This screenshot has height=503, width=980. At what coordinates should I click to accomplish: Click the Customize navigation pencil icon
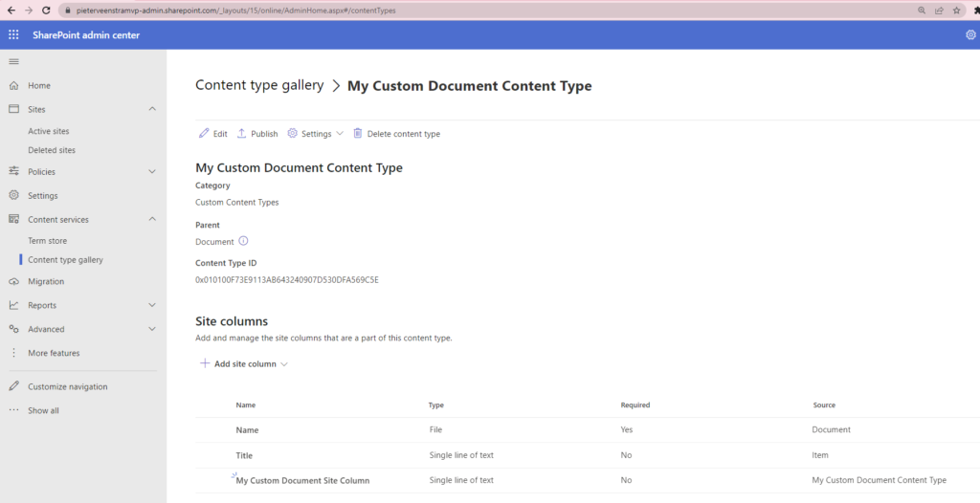13,386
